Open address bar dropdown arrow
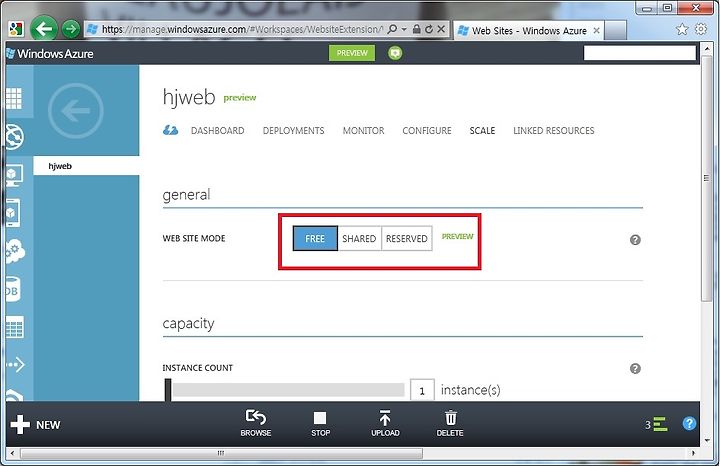This screenshot has width=720, height=466. coord(404,29)
